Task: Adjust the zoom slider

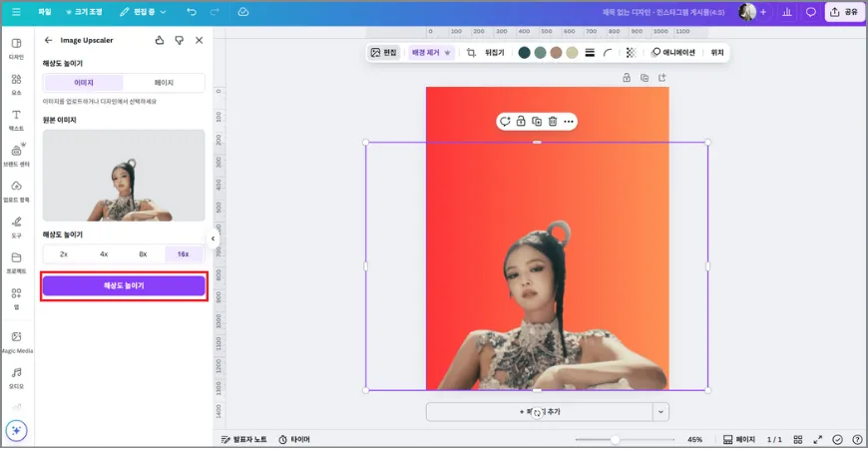Action: click(615, 439)
